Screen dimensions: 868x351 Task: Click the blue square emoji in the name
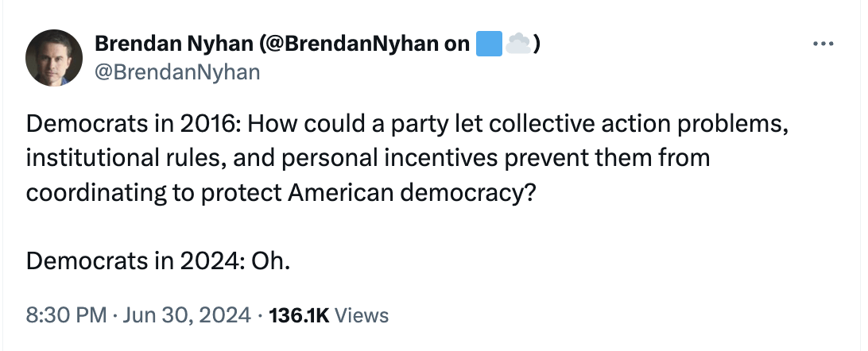pos(487,44)
